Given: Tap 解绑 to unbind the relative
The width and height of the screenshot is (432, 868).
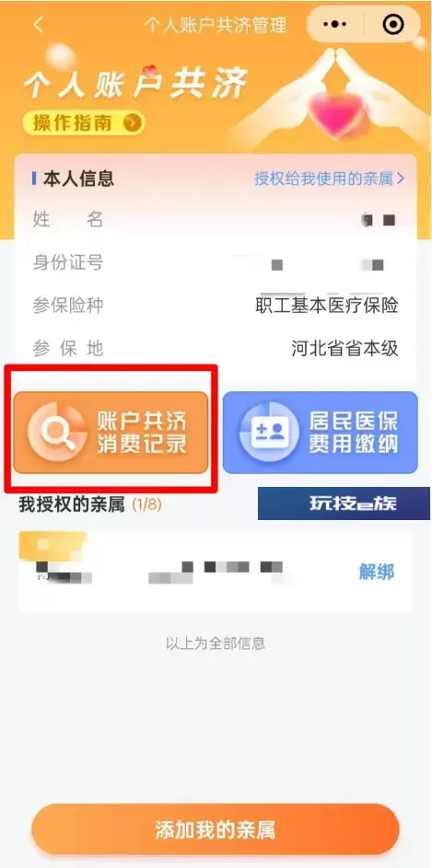Looking at the screenshot, I should pyautogui.click(x=377, y=572).
